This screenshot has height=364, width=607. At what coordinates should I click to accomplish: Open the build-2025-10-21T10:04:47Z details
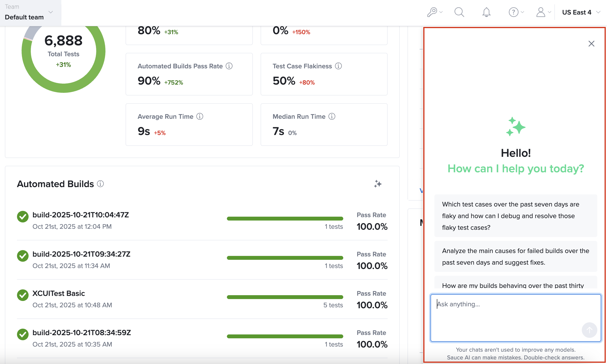tap(81, 215)
